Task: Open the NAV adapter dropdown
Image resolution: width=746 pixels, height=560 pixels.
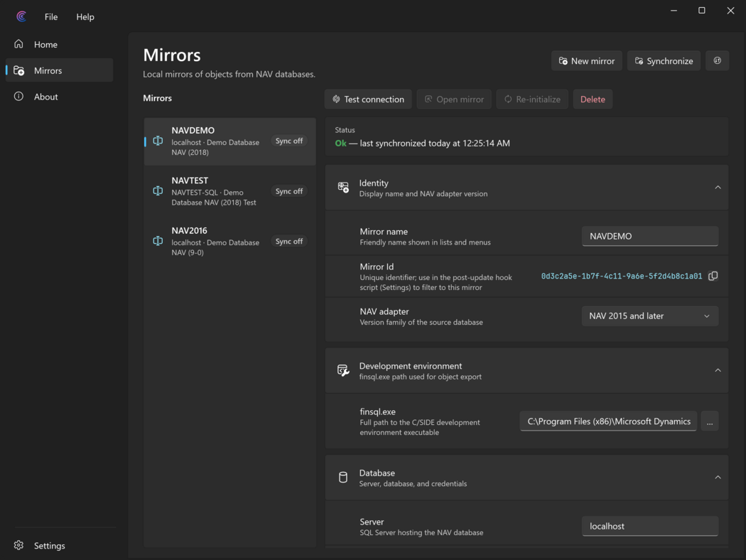Action: click(x=650, y=316)
